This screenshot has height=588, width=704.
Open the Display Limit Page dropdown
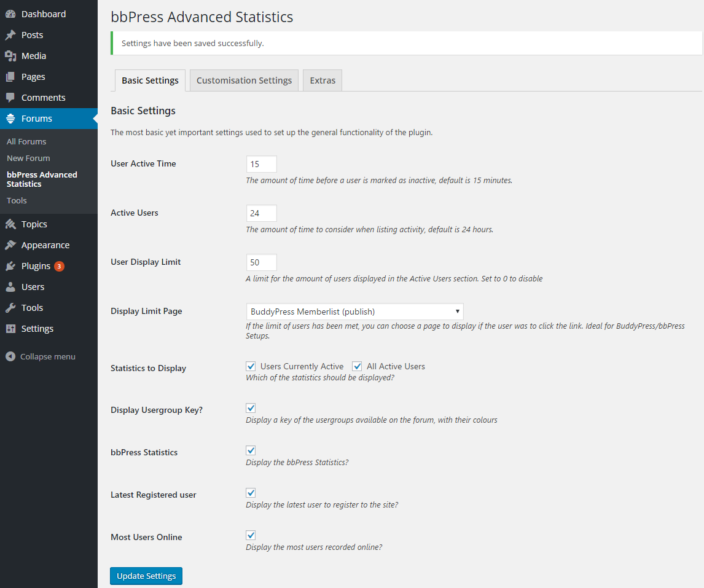pyautogui.click(x=354, y=312)
